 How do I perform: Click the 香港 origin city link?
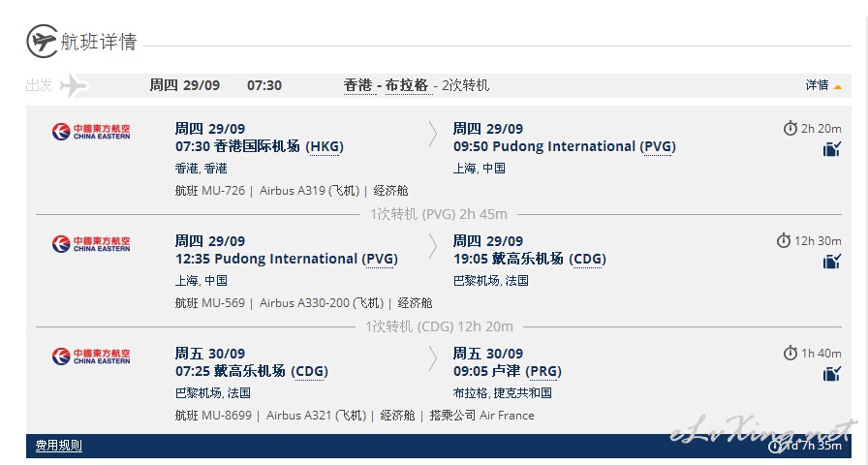[358, 85]
